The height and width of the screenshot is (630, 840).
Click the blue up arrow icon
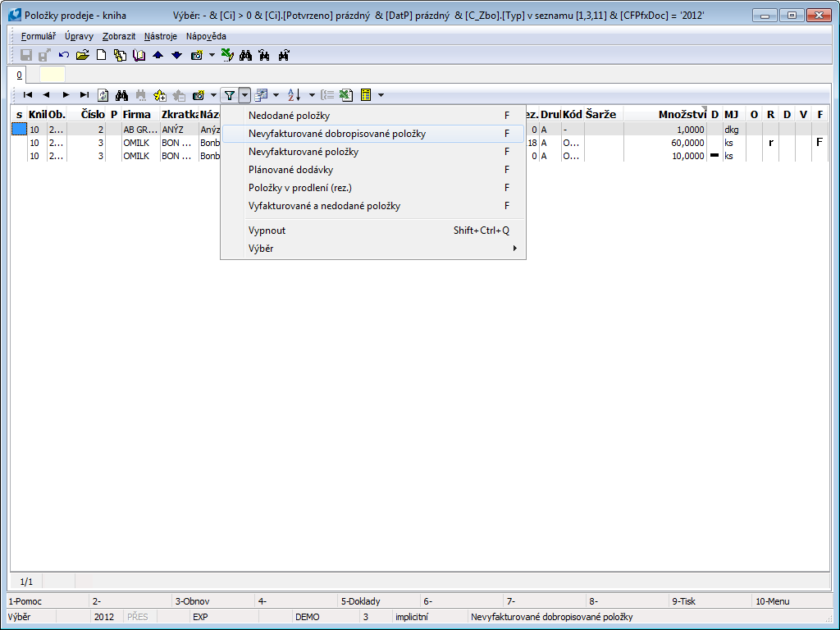click(158, 55)
